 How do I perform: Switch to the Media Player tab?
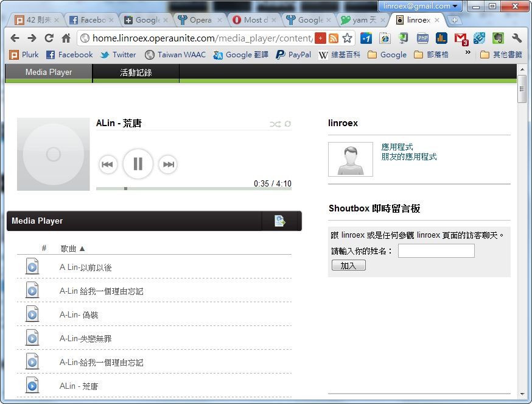pos(49,73)
